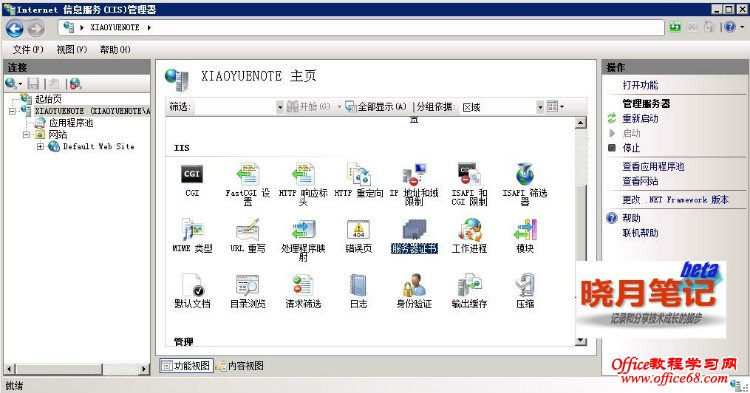The image size is (750, 393).
Task: Open 错误页 feature icon
Action: pyautogui.click(x=358, y=230)
